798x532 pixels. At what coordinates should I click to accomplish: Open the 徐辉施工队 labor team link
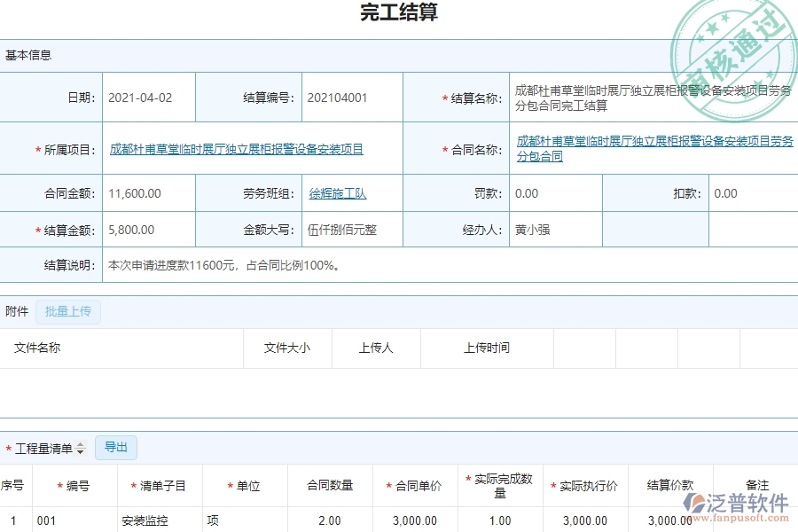click(x=335, y=192)
